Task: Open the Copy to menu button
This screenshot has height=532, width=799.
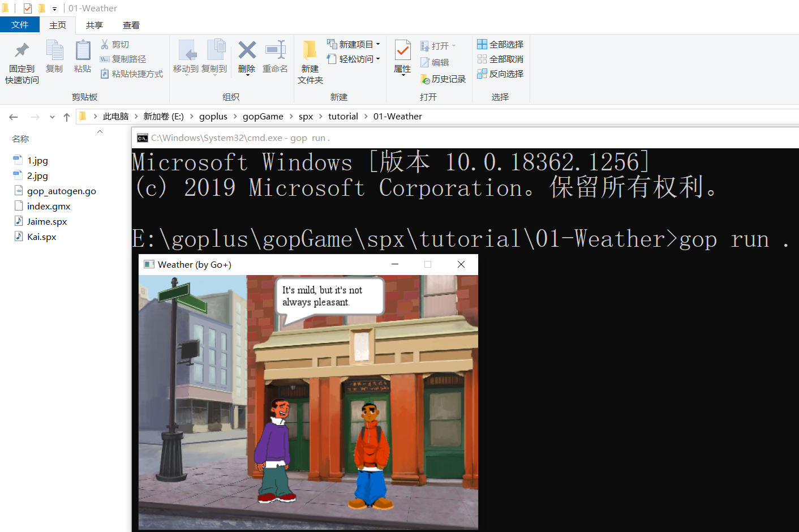Action: pos(214,57)
